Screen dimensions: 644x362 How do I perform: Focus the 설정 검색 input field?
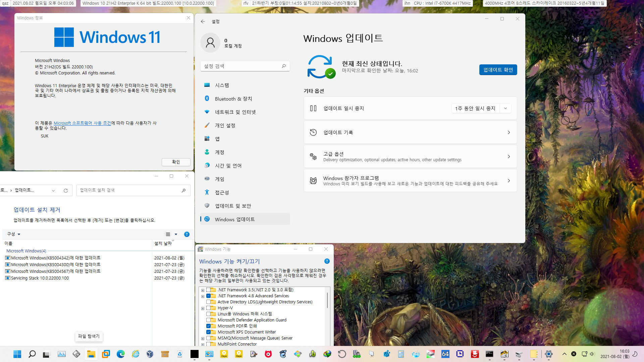tap(245, 66)
